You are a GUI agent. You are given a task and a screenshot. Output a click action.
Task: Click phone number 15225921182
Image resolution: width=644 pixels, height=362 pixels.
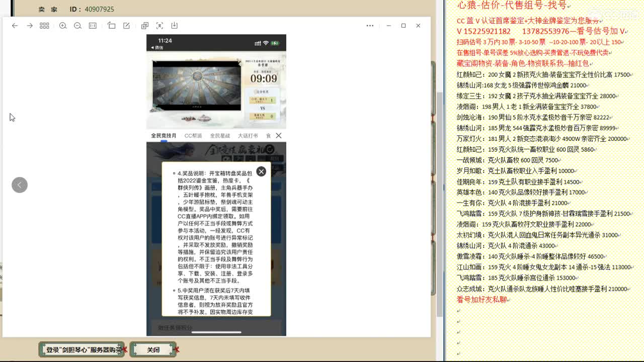(x=487, y=31)
